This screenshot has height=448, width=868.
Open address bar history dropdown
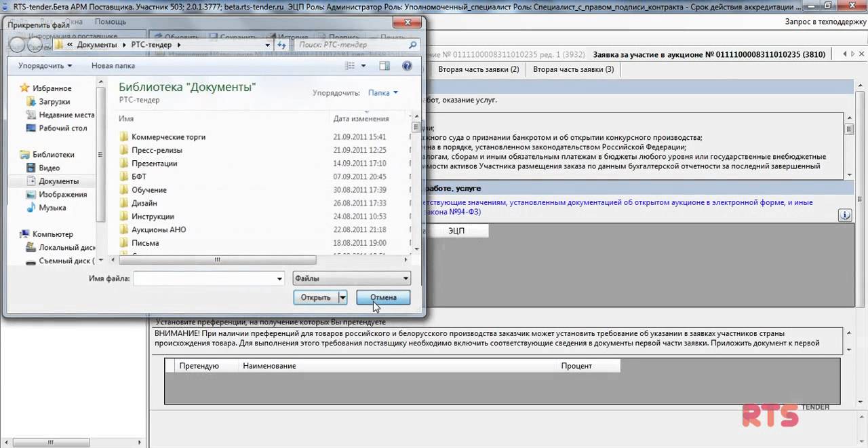(267, 45)
